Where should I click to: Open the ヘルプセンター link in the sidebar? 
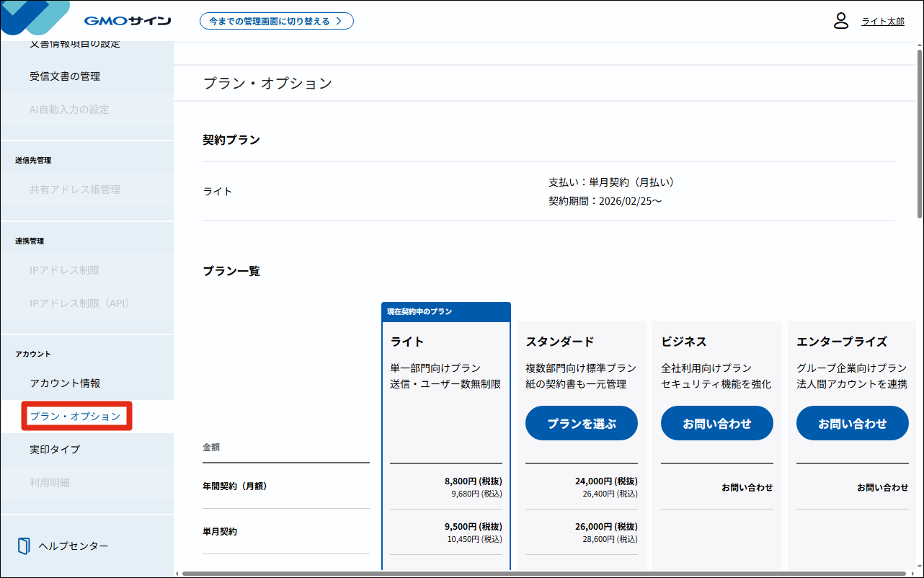74,546
